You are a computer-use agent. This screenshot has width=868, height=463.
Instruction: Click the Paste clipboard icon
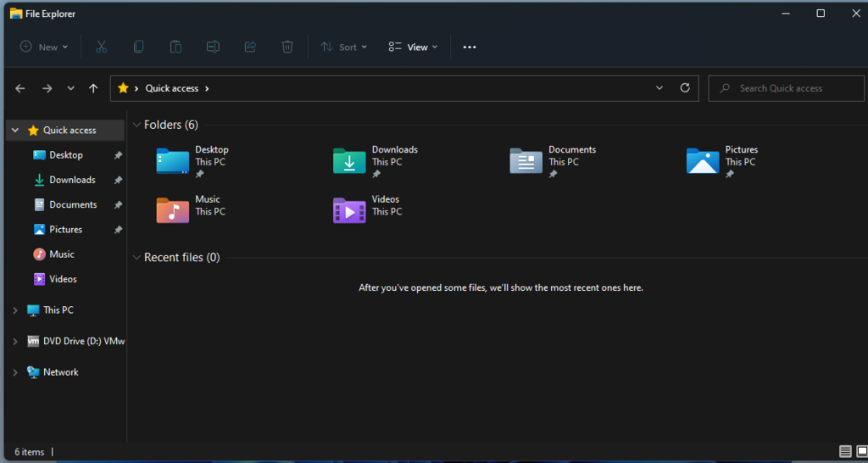coord(175,47)
